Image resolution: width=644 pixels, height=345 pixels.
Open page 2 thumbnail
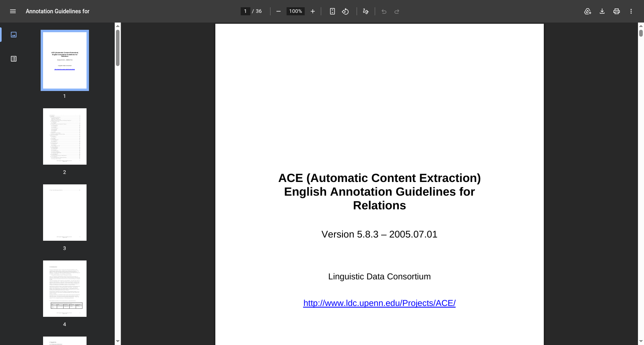(x=65, y=136)
